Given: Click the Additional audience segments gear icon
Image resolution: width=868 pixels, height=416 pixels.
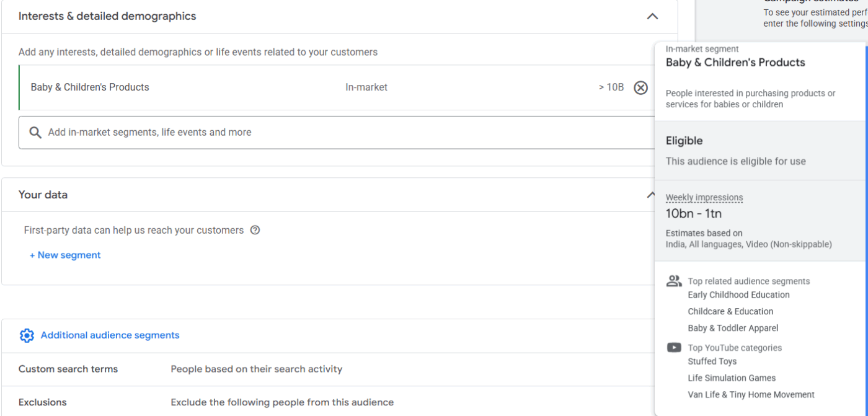Looking at the screenshot, I should click(25, 335).
